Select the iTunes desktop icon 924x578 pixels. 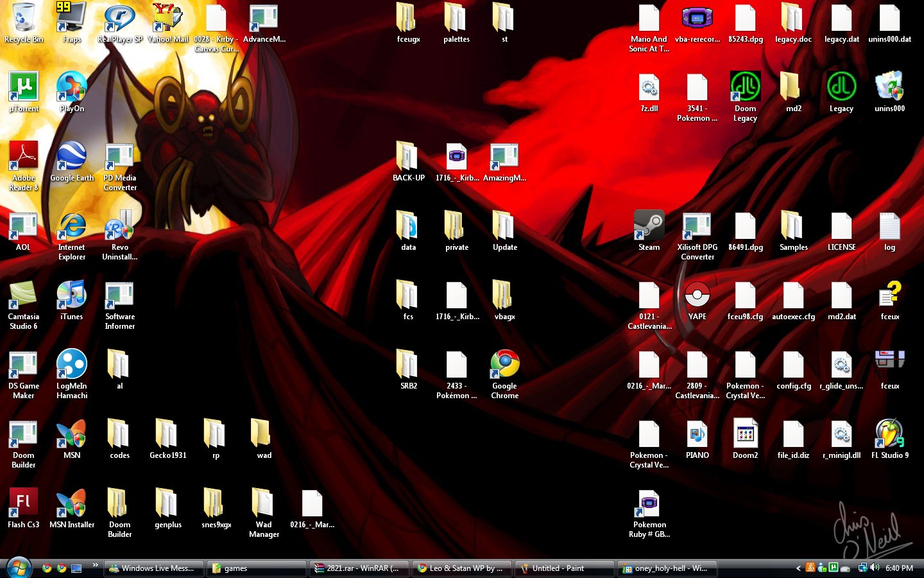tap(72, 301)
